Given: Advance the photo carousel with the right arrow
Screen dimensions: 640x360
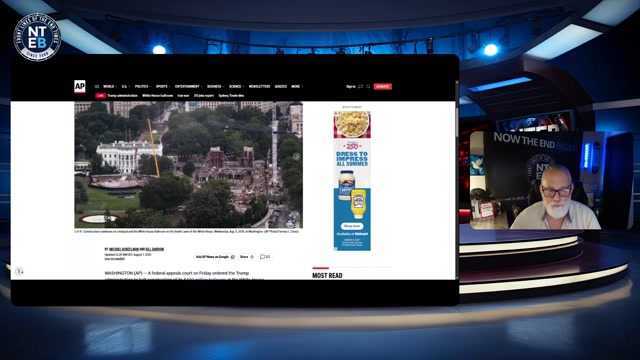Looking at the screenshot, I should 297,157.
